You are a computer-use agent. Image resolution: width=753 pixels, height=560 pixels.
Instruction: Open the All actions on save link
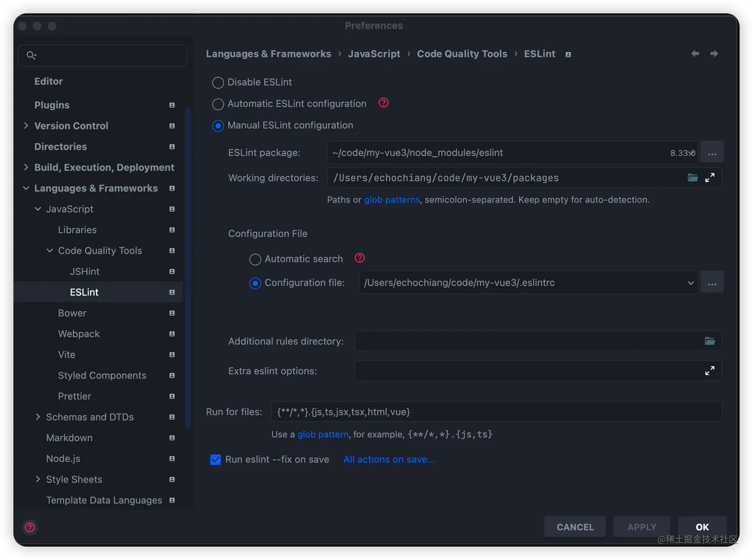point(389,459)
